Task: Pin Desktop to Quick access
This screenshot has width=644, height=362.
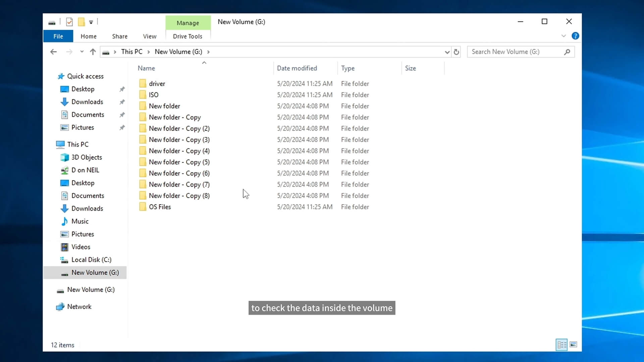Action: [122, 89]
